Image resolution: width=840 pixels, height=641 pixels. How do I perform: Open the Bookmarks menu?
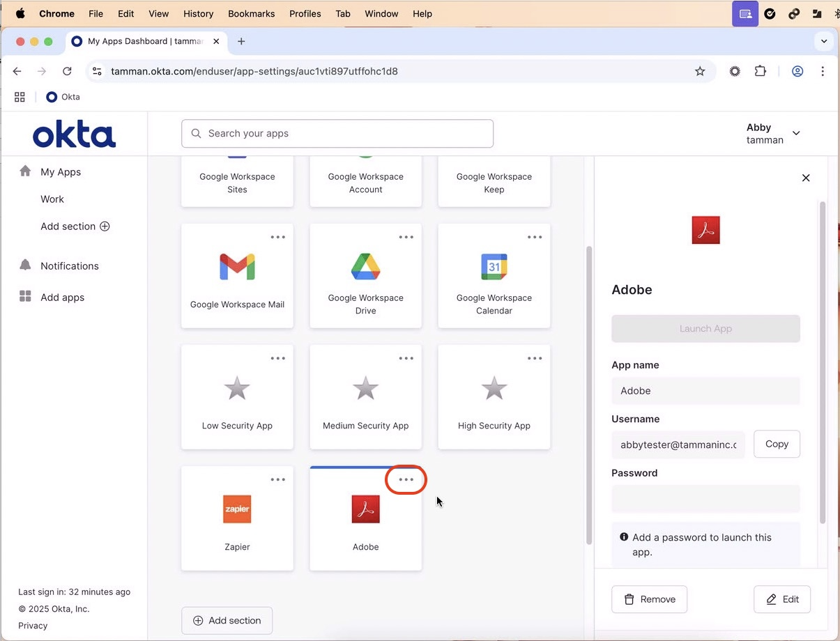tap(251, 13)
